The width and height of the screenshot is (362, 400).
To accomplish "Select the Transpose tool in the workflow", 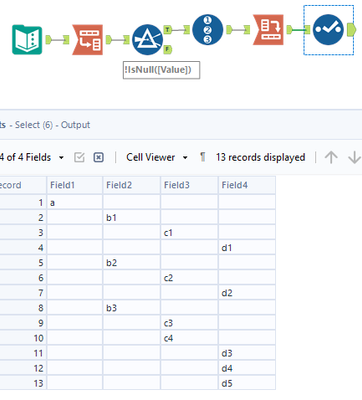I will 88,40.
